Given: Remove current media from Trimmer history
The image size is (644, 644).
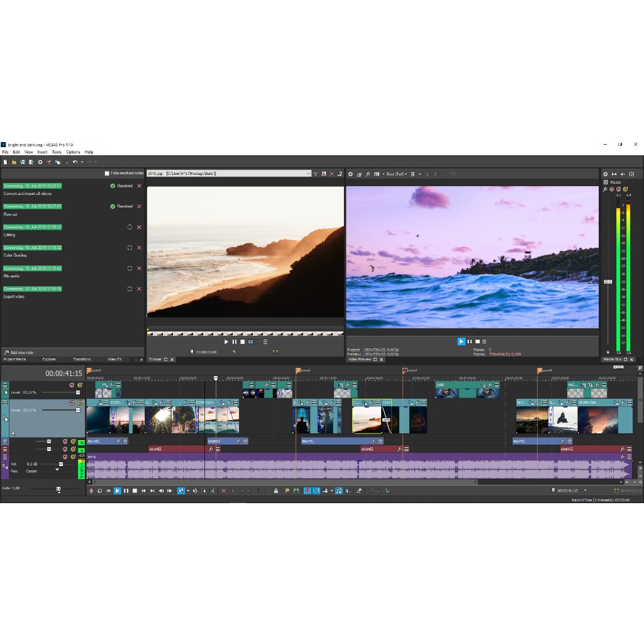Looking at the screenshot, I should (x=332, y=174).
